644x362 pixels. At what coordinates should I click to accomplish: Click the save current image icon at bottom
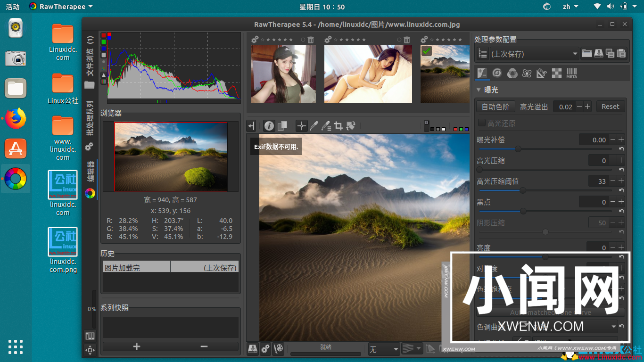pos(253,348)
